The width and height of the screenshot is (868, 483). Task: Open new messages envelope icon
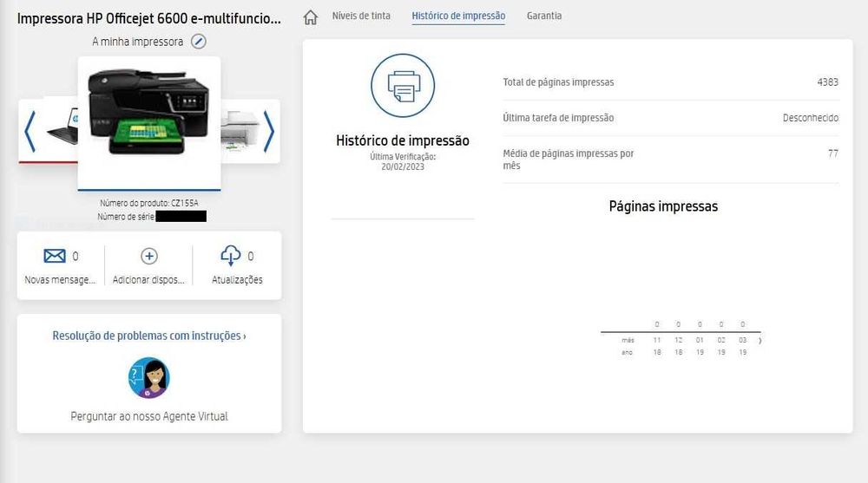pos(54,256)
